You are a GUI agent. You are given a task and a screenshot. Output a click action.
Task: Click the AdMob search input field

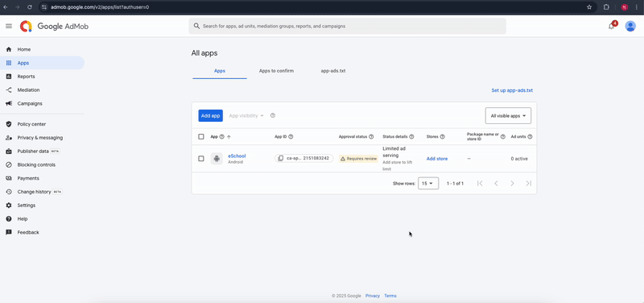pos(348,26)
